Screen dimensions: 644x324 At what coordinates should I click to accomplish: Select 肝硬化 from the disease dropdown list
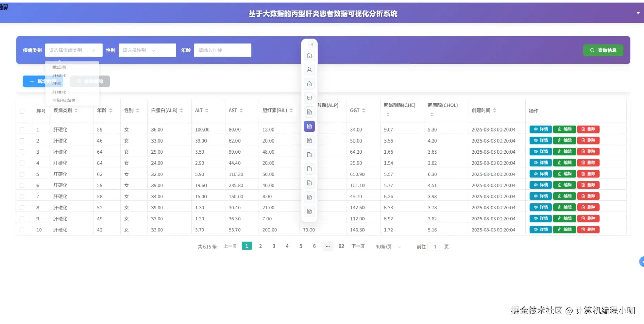[72, 75]
